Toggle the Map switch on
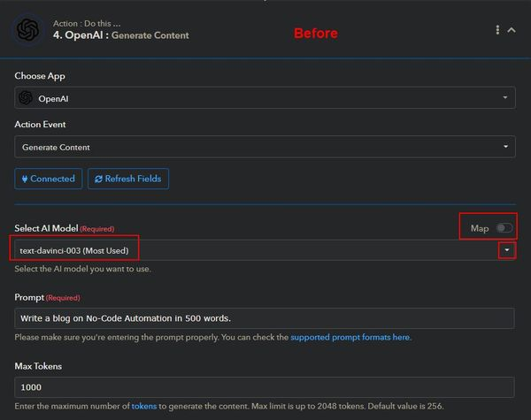 tap(504, 228)
